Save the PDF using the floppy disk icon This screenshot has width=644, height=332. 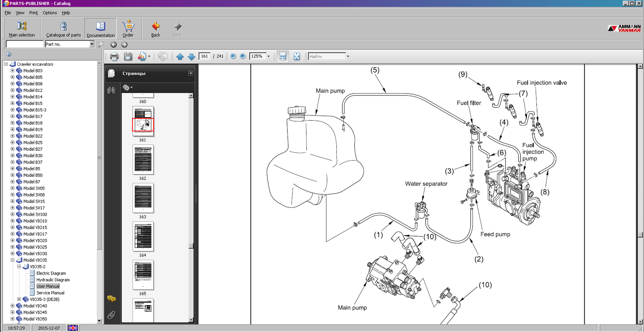[128, 56]
